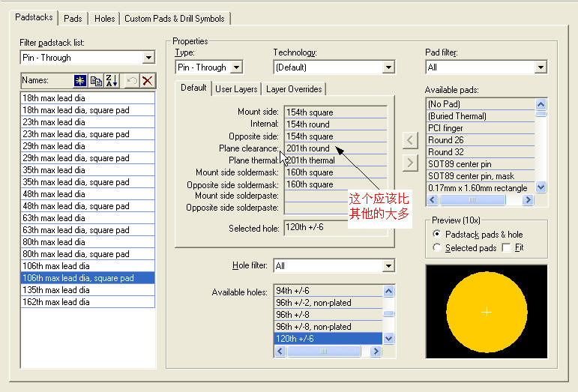The image size is (578, 392).
Task: Click the New padstack star icon
Action: [x=80, y=80]
